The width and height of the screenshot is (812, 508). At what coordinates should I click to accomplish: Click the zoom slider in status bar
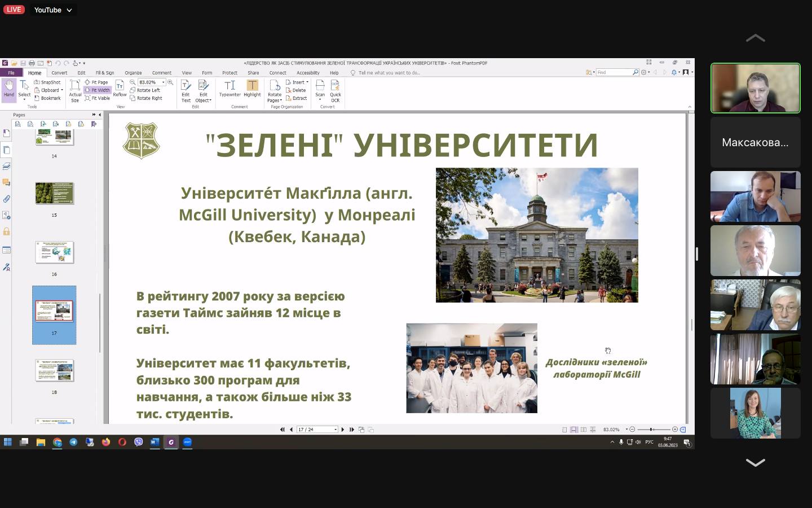coord(653,430)
